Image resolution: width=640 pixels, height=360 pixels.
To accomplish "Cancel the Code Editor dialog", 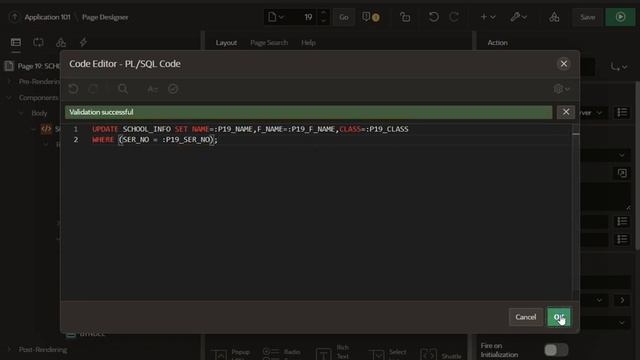I will tap(525, 317).
